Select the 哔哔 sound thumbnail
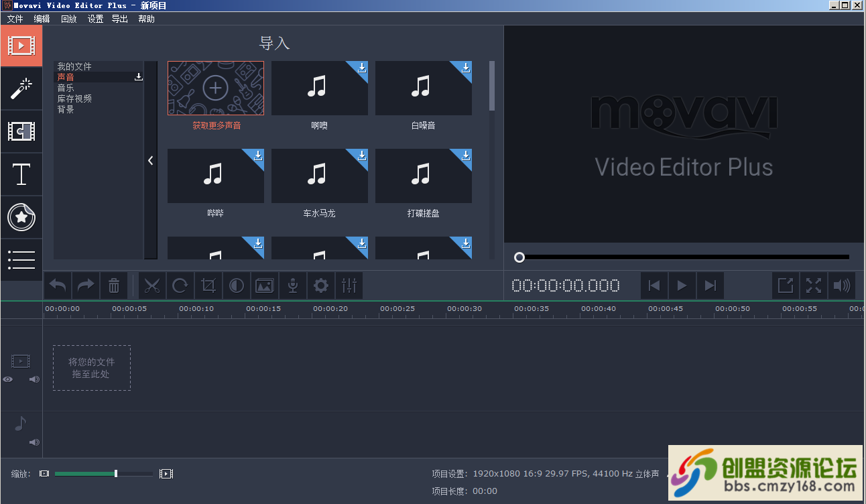 click(216, 176)
